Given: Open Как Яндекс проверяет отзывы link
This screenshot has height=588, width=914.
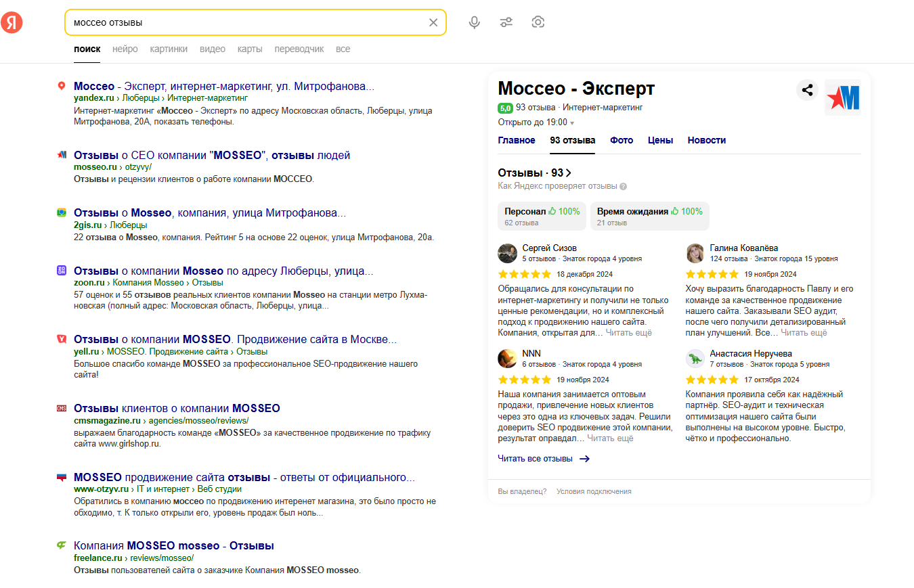Looking at the screenshot, I should click(x=557, y=186).
